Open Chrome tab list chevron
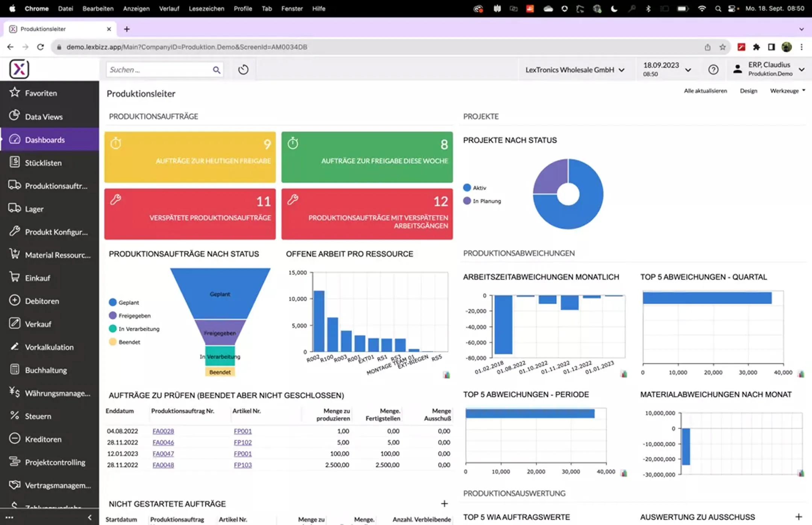Viewport: 812px width, 525px height. coord(801,29)
